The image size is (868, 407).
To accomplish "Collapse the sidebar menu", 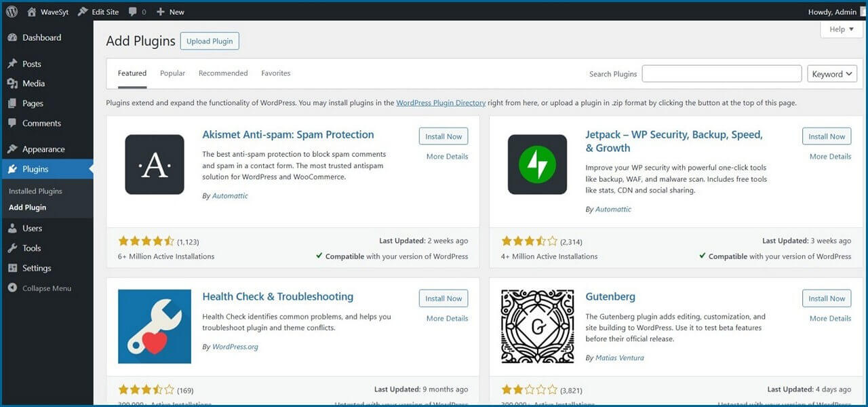I will coord(39,288).
